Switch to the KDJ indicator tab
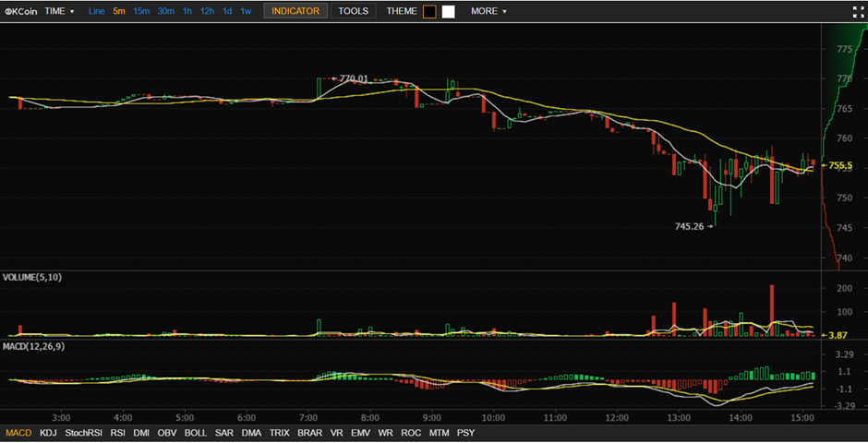Image resolution: width=868 pixels, height=443 pixels. [x=48, y=432]
